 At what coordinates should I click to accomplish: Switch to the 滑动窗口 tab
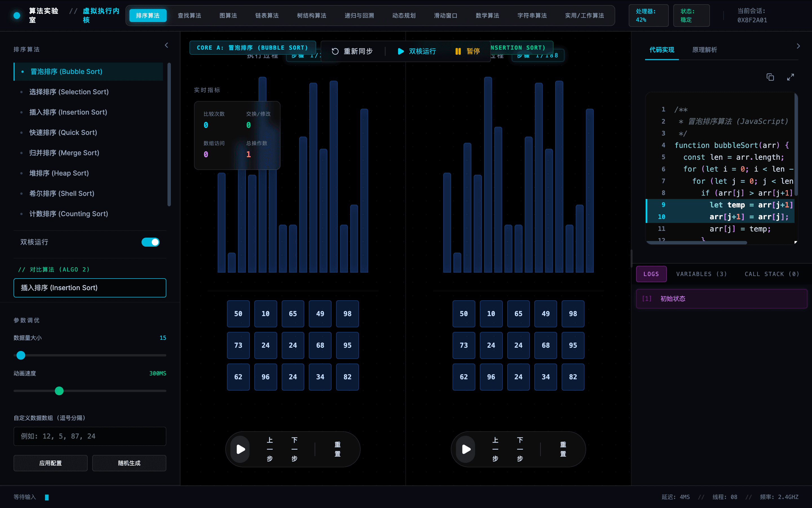pyautogui.click(x=445, y=16)
